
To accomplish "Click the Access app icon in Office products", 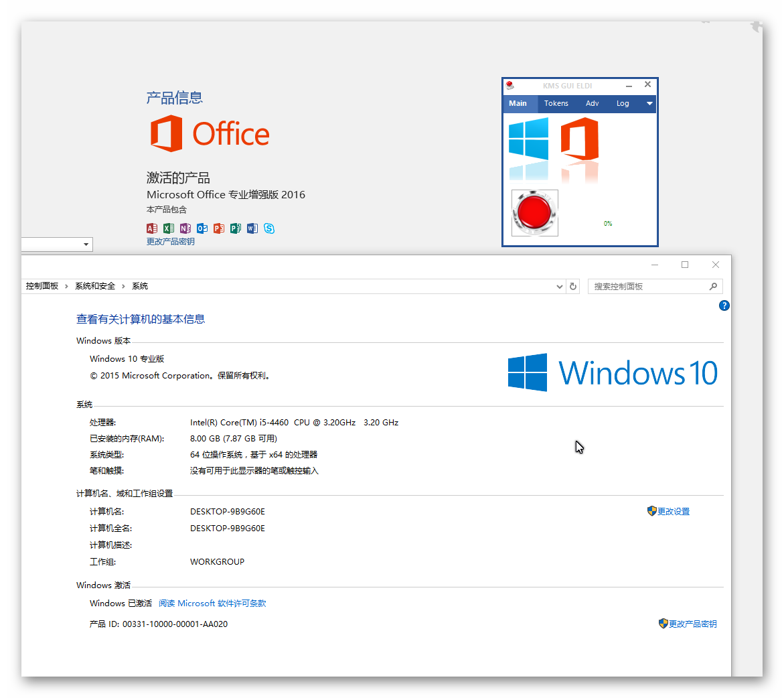I will tap(152, 228).
